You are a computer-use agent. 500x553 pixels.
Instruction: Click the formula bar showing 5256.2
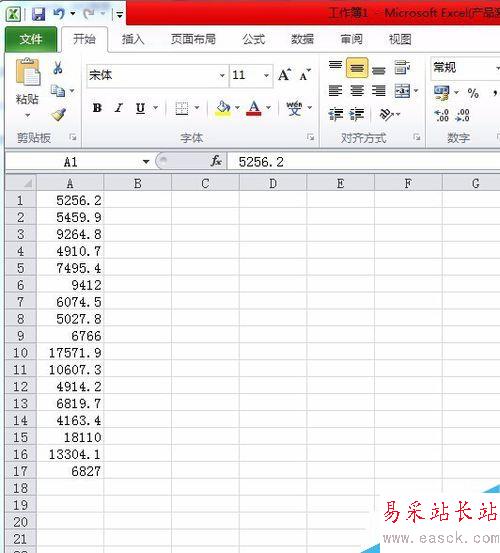click(x=364, y=162)
